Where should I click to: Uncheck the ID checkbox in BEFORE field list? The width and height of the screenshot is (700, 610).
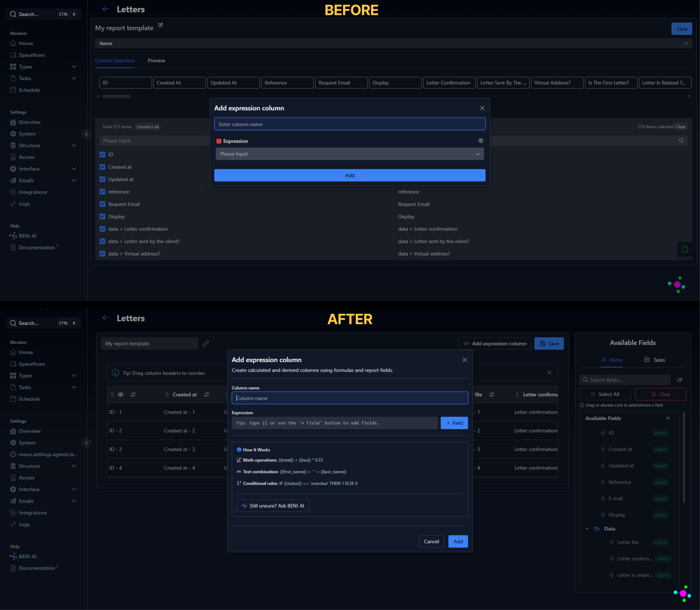(x=103, y=155)
